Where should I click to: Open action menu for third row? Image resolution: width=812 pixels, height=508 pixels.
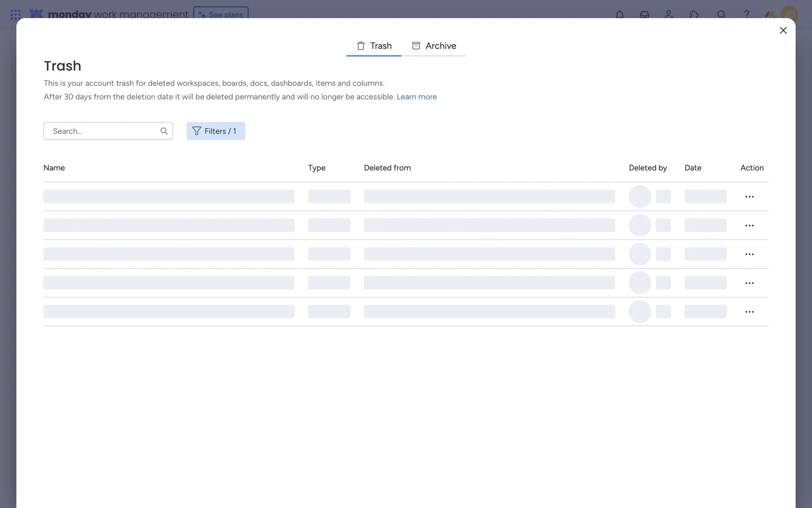pyautogui.click(x=749, y=254)
